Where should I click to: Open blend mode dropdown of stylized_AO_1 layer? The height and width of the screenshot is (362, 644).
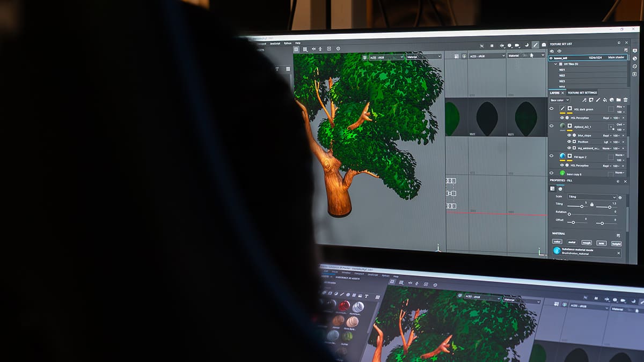(x=621, y=124)
